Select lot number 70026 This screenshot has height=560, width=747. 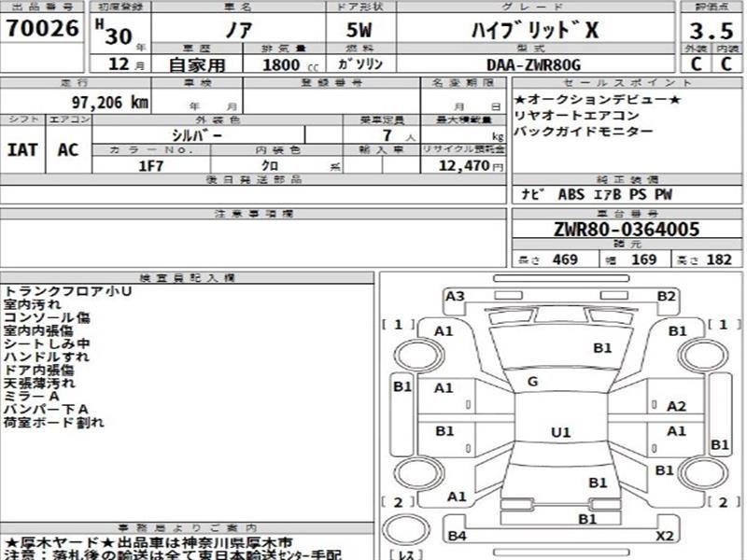[x=42, y=28]
